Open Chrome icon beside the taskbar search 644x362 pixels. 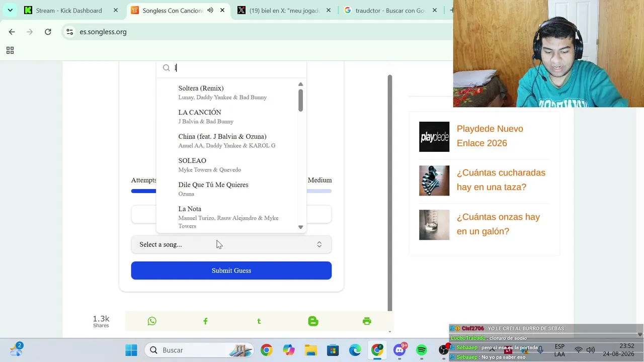[x=267, y=350]
